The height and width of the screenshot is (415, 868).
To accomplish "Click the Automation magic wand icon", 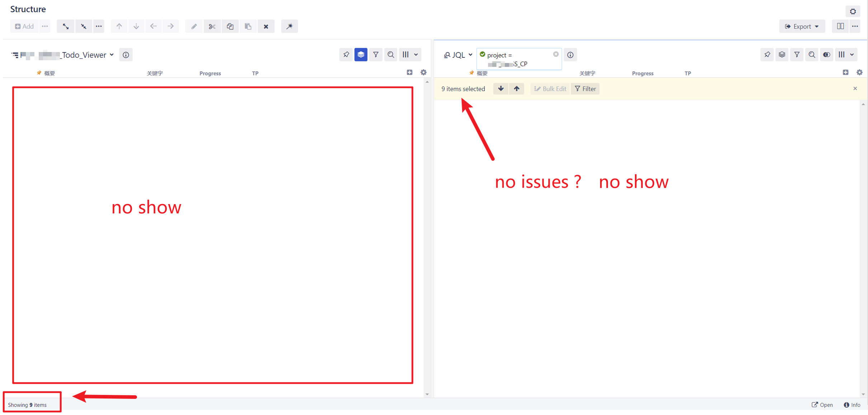I will (x=289, y=26).
